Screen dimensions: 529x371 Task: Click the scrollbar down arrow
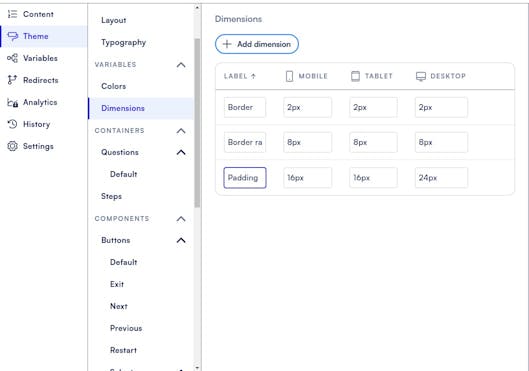[x=197, y=367]
